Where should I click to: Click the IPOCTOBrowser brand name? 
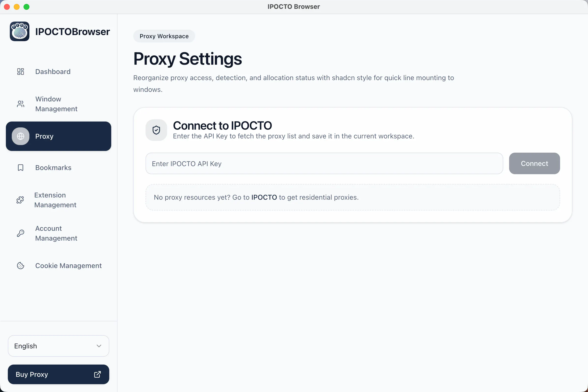(x=73, y=32)
